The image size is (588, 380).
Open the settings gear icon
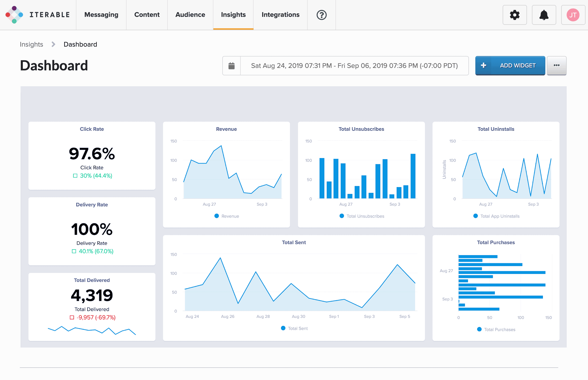[x=515, y=15]
